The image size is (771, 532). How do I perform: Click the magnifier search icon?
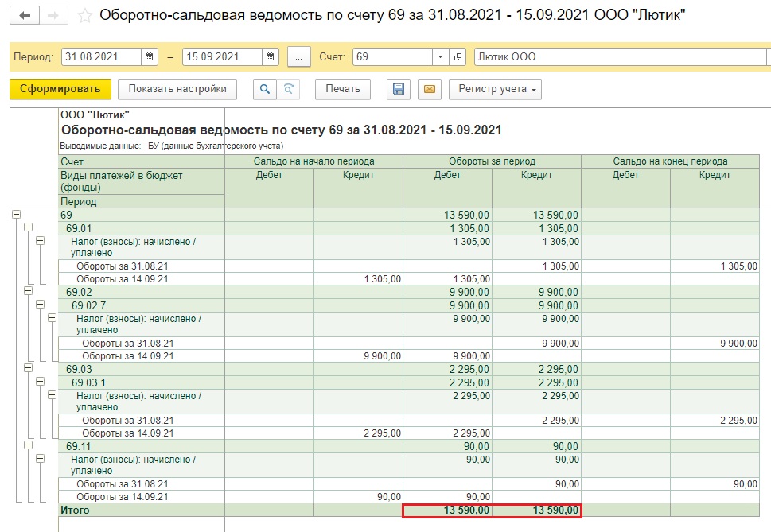pyautogui.click(x=264, y=89)
